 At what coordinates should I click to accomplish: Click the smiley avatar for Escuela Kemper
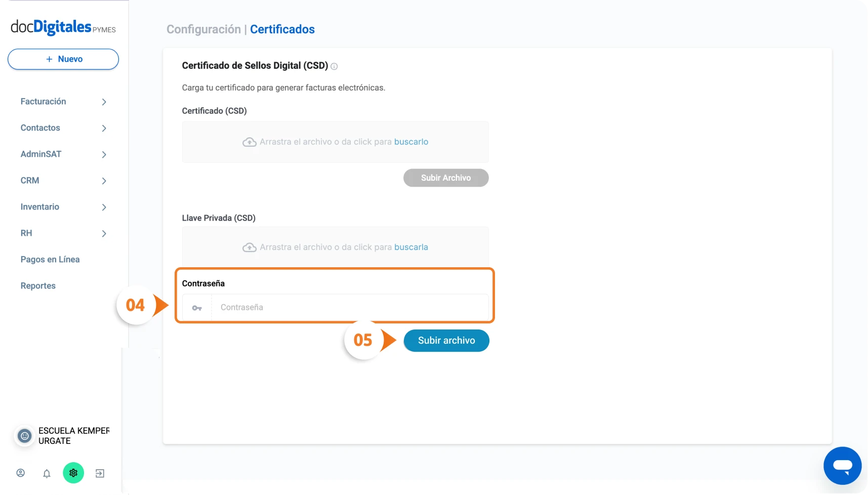(24, 436)
